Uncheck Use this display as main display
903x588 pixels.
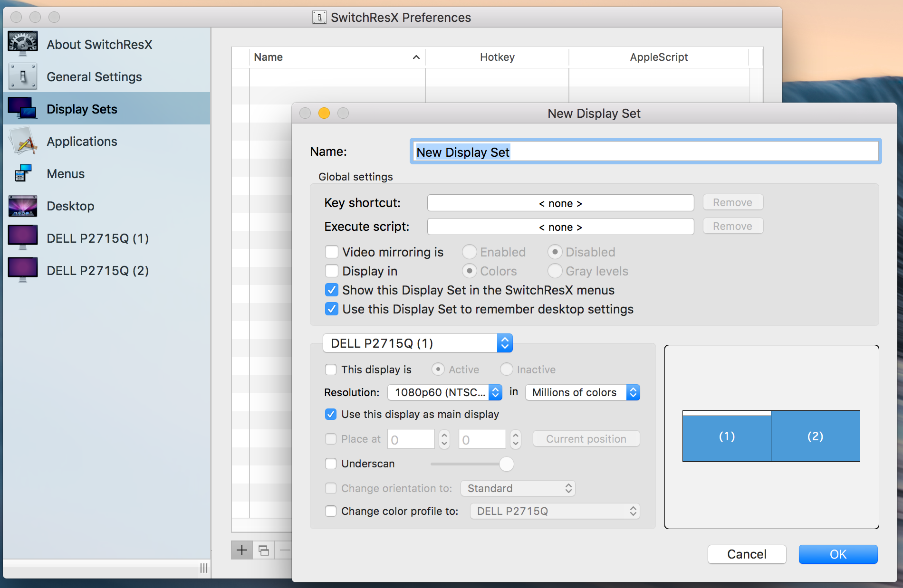(331, 414)
